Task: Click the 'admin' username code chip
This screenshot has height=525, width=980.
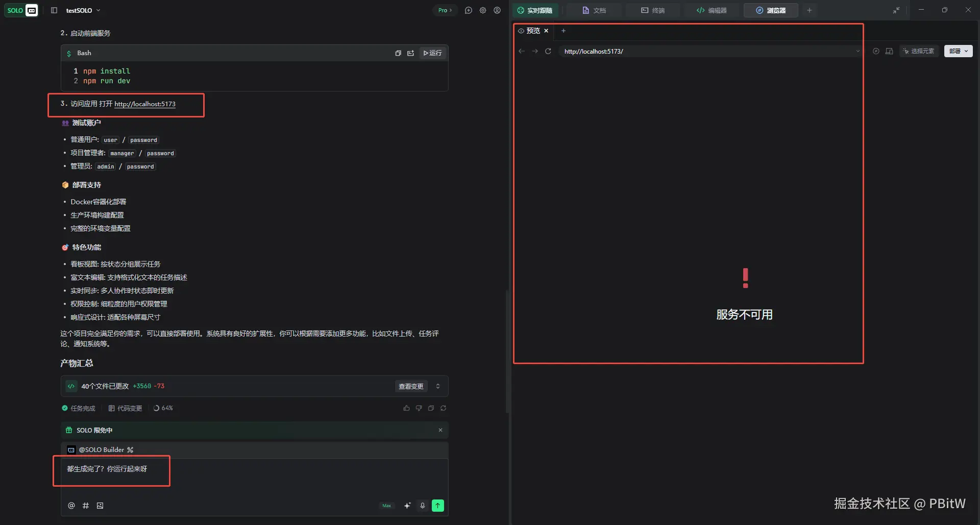Action: tap(106, 166)
